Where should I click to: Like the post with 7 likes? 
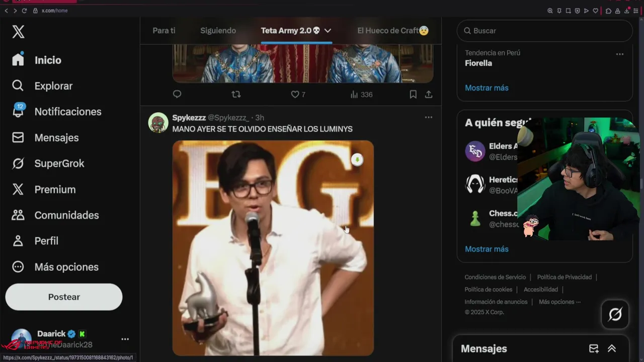pos(295,95)
